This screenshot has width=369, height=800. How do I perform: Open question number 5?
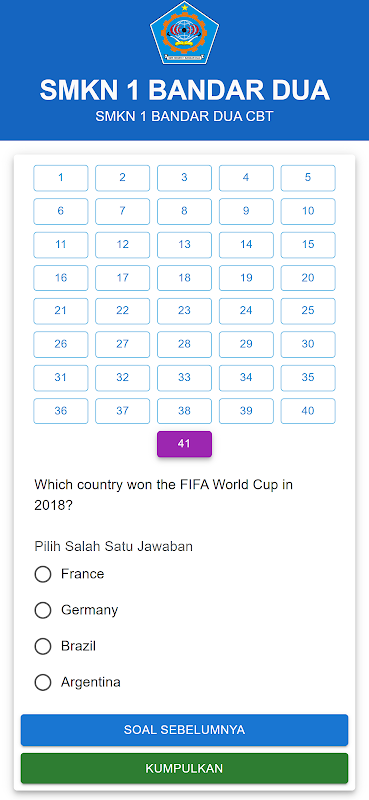tap(308, 178)
